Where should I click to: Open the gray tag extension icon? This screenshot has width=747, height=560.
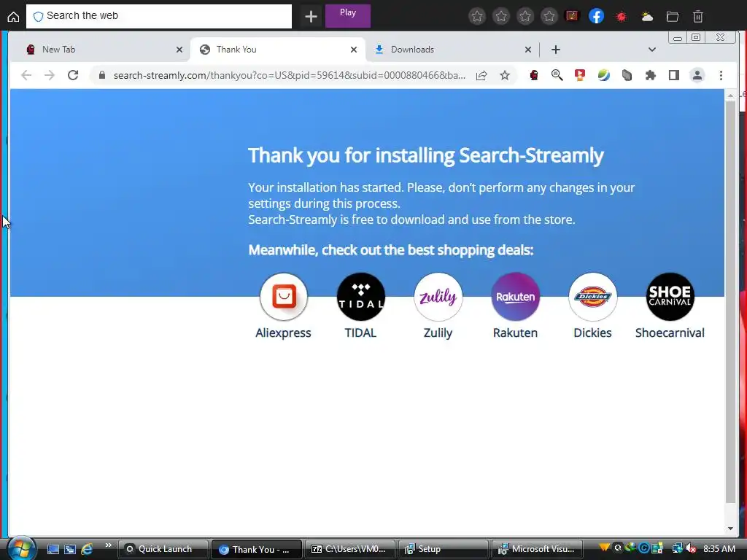pyautogui.click(x=627, y=75)
